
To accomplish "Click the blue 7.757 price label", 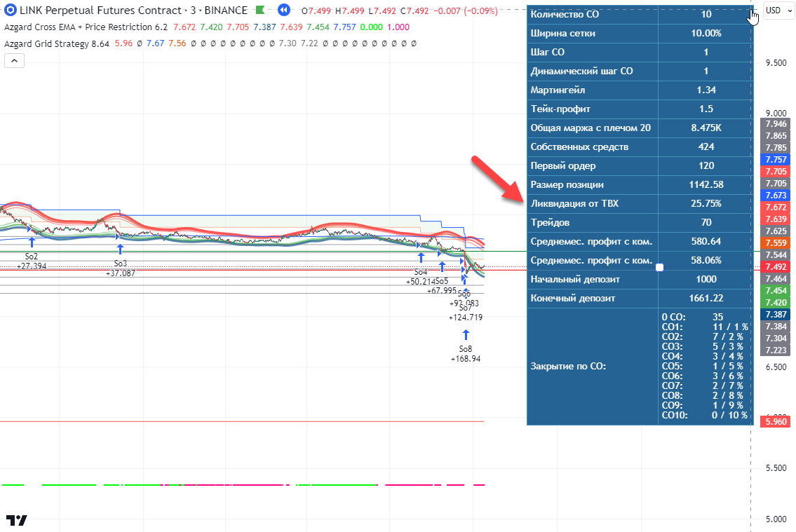I will 775,159.
